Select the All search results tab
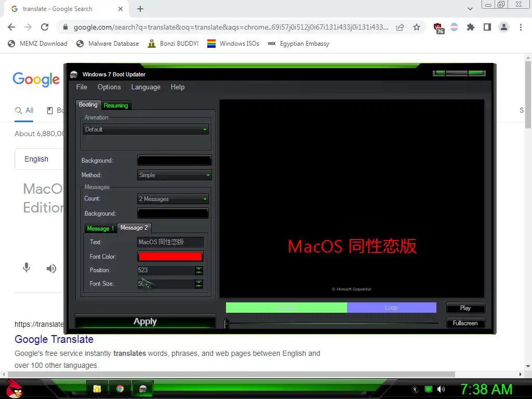 (x=24, y=110)
